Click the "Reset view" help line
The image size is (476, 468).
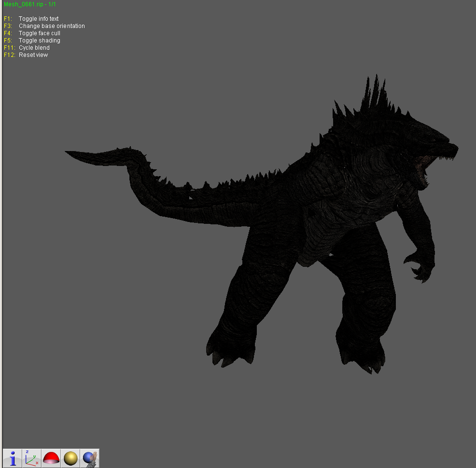(33, 55)
